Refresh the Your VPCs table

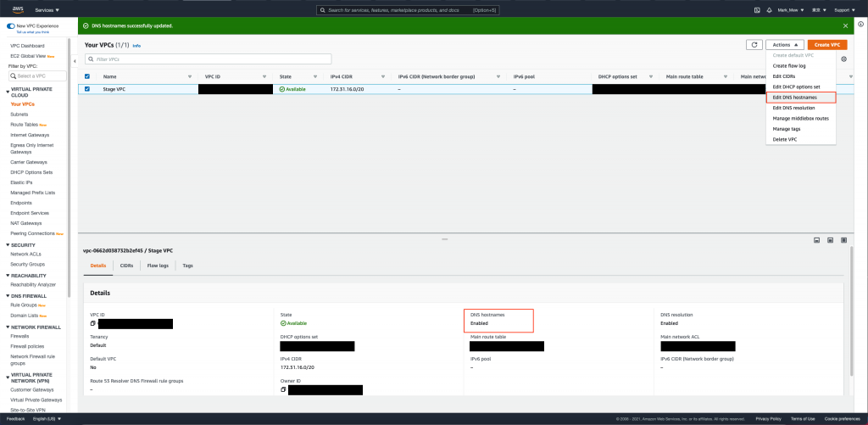(754, 45)
